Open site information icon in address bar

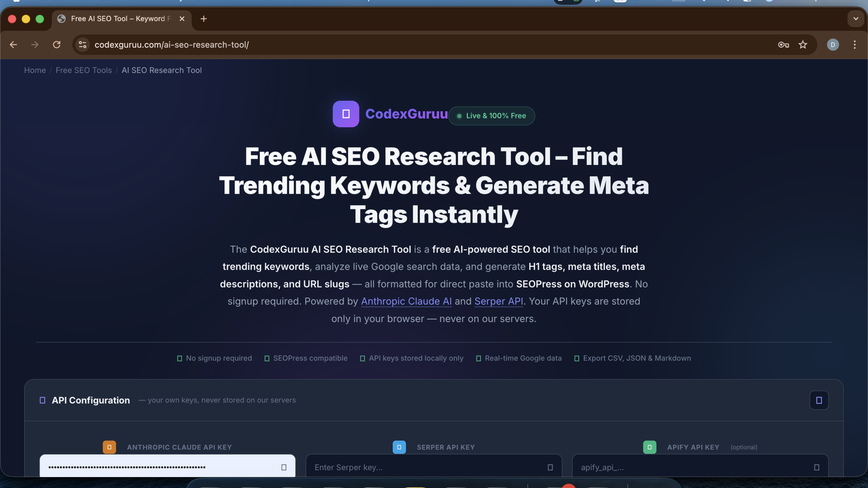[x=82, y=45]
